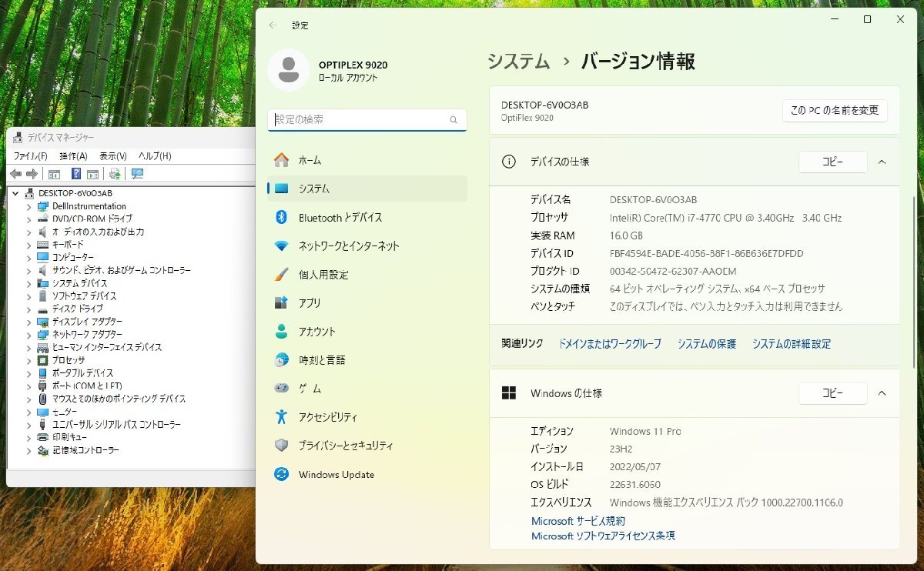The height and width of the screenshot is (571, 924).
Task: Go to Windows Update settings
Action: [336, 475]
